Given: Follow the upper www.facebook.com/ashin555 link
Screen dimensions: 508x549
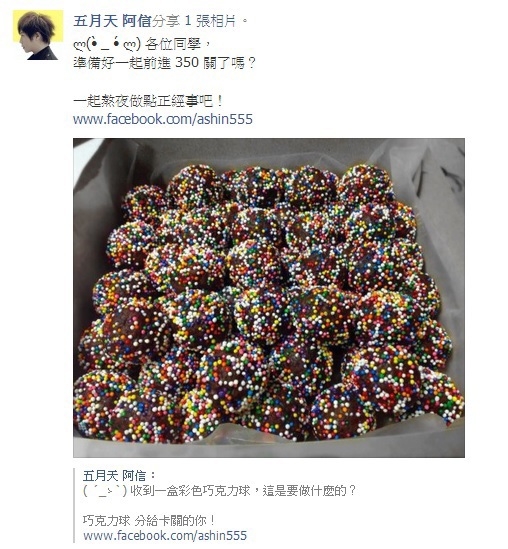Looking at the screenshot, I should (163, 119).
